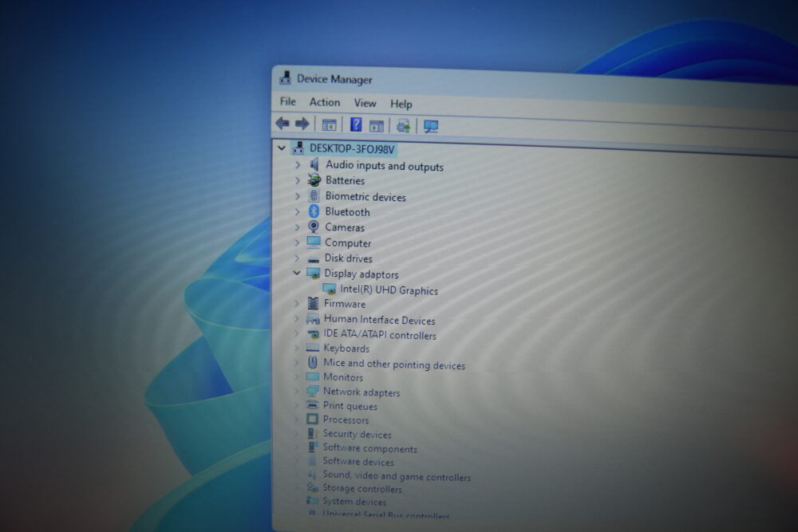The width and height of the screenshot is (798, 532).
Task: Click the Computer monitor icon
Action: 314,242
